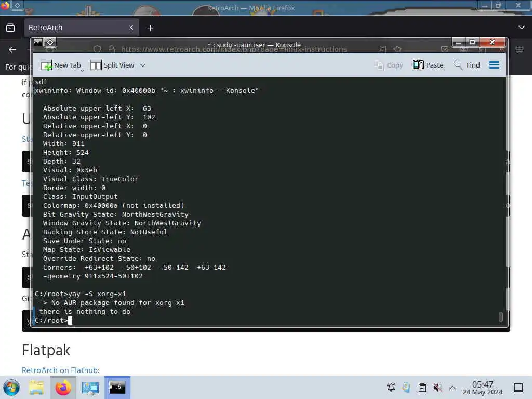Follow the RetroArch on Flathub link
532x399 pixels.
point(60,370)
